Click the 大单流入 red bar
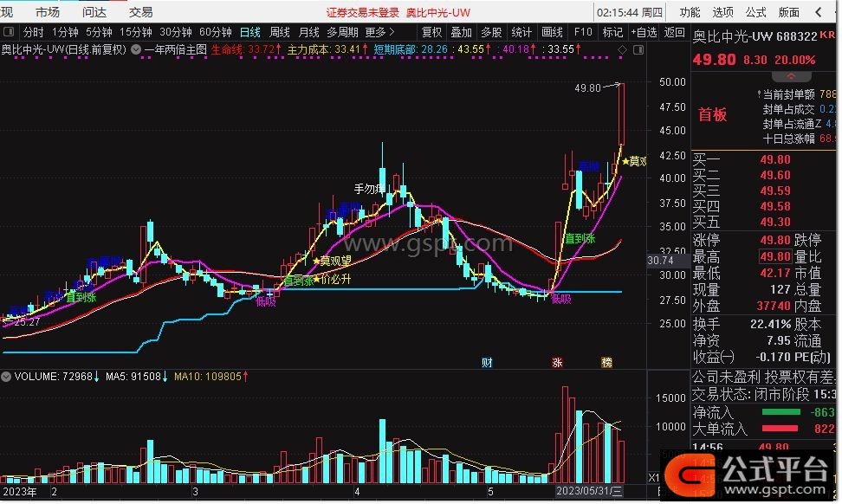Image resolution: width=842 pixels, height=504 pixels. pos(780,429)
